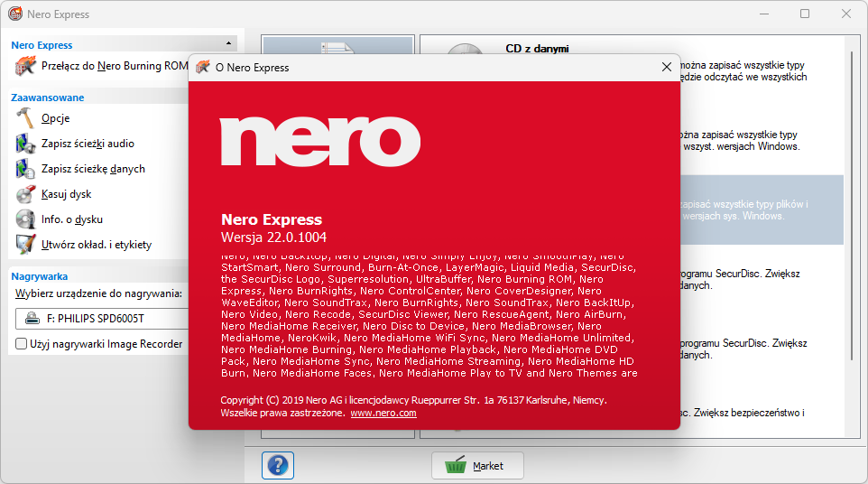Maximize the Nero Express window

pos(805,14)
